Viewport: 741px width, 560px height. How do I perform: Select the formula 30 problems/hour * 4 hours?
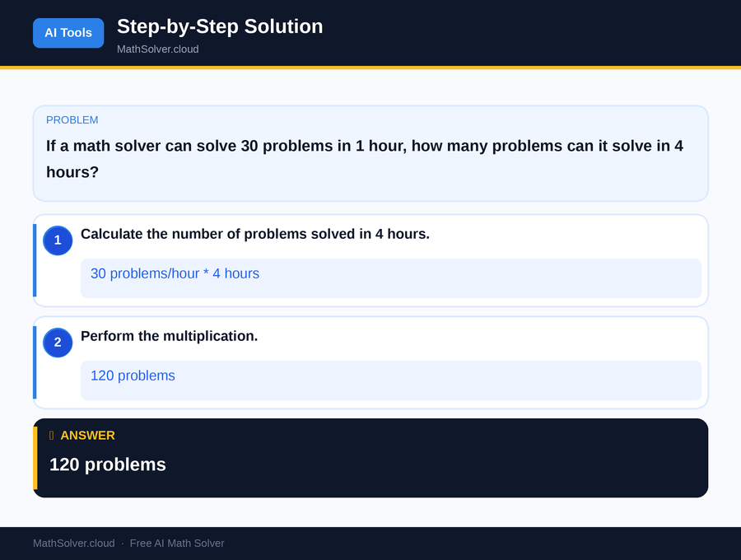(x=175, y=273)
